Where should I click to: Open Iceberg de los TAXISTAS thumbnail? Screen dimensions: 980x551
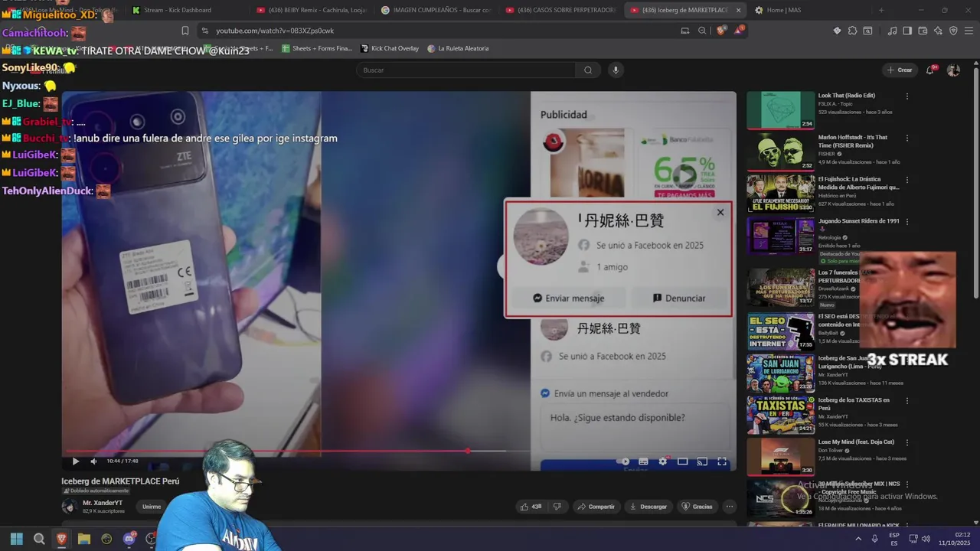(x=781, y=415)
